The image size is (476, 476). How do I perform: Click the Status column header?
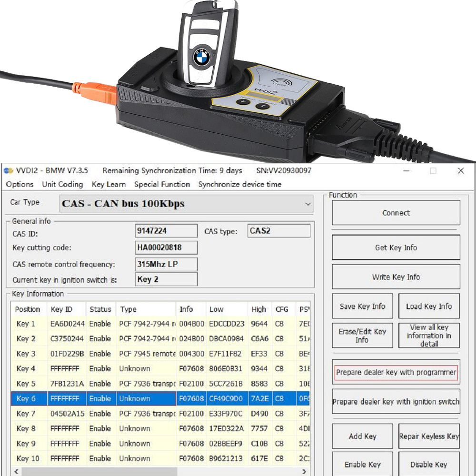click(x=101, y=309)
